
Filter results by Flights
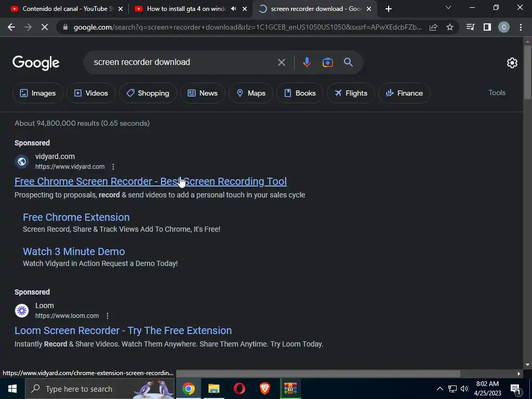point(351,93)
